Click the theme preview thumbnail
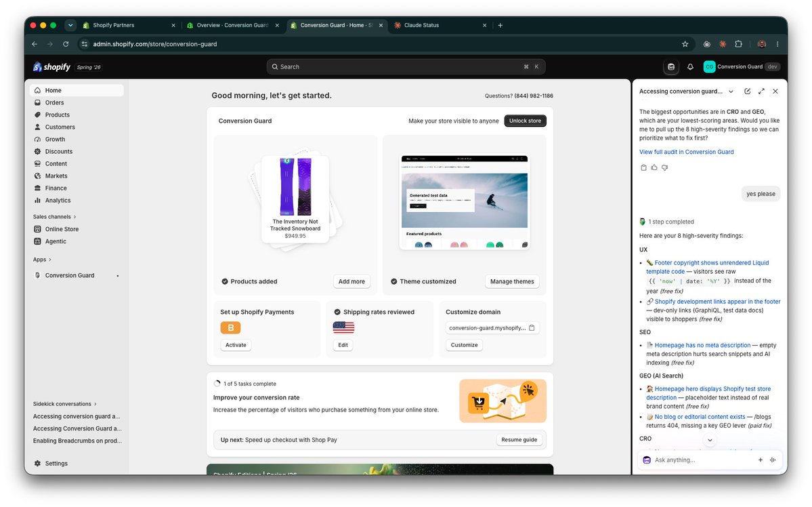 click(x=465, y=202)
